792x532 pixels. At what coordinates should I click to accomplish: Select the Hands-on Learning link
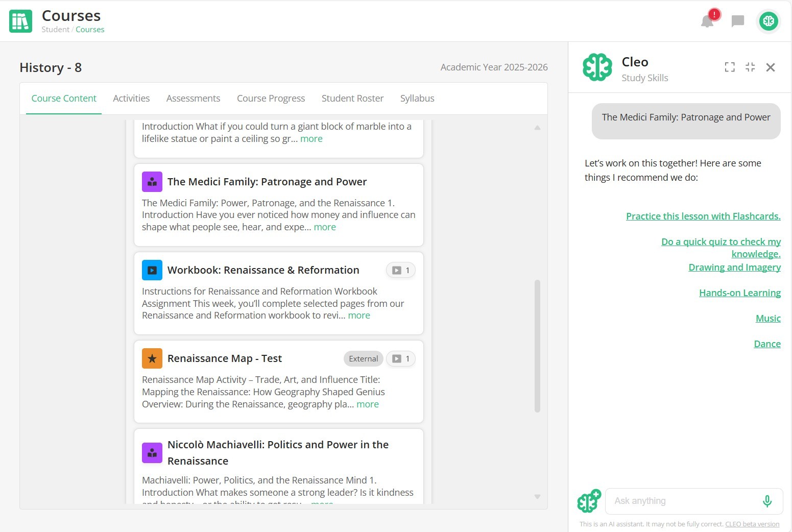tap(740, 293)
